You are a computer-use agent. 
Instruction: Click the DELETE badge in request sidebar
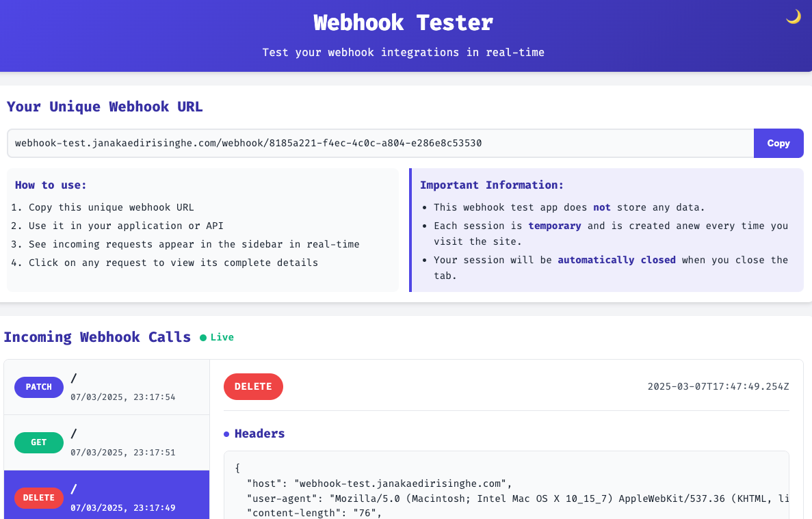[39, 498]
